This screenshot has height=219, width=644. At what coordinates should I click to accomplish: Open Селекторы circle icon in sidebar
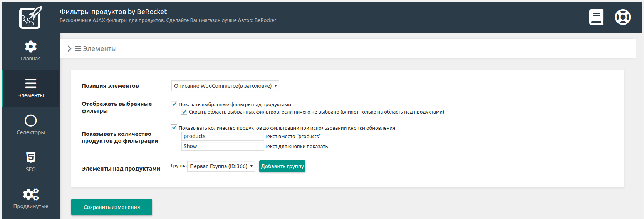click(x=31, y=121)
